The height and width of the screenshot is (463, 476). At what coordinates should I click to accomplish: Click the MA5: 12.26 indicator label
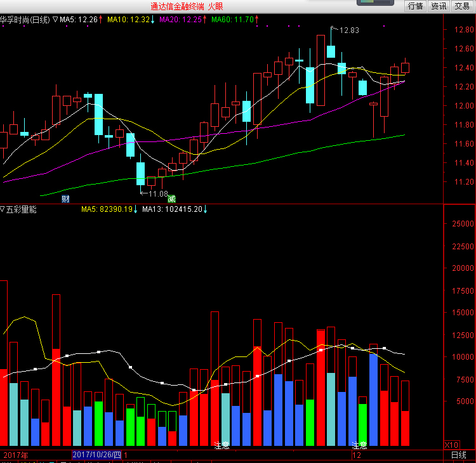click(x=81, y=20)
